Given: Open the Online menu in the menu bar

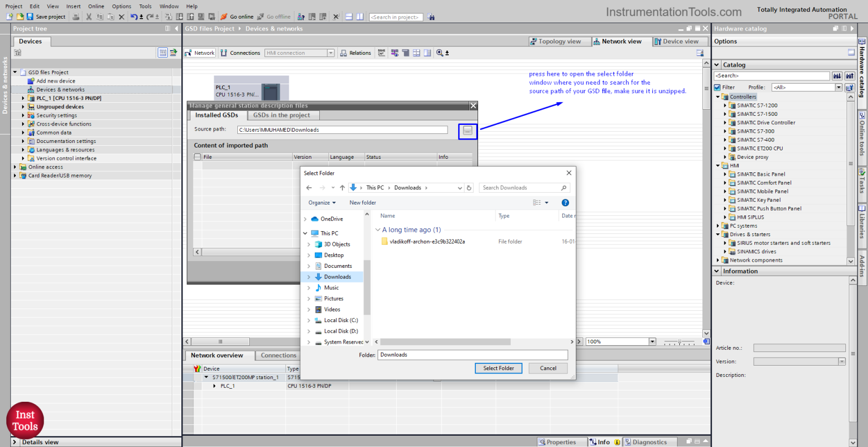Looking at the screenshot, I should tap(96, 6).
